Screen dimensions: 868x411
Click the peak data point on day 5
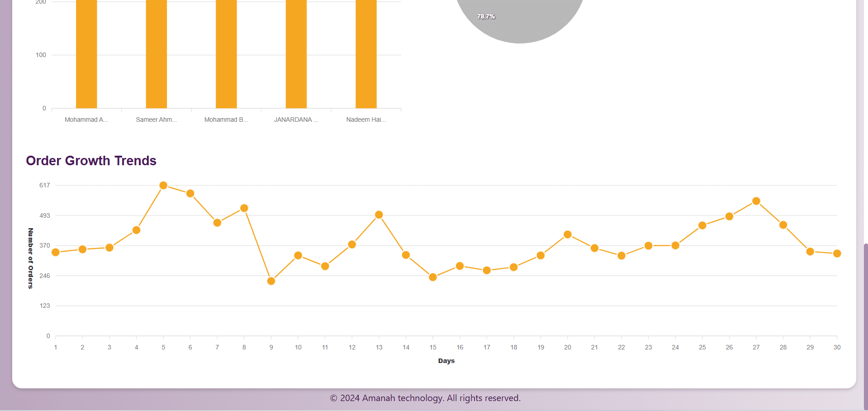click(163, 186)
